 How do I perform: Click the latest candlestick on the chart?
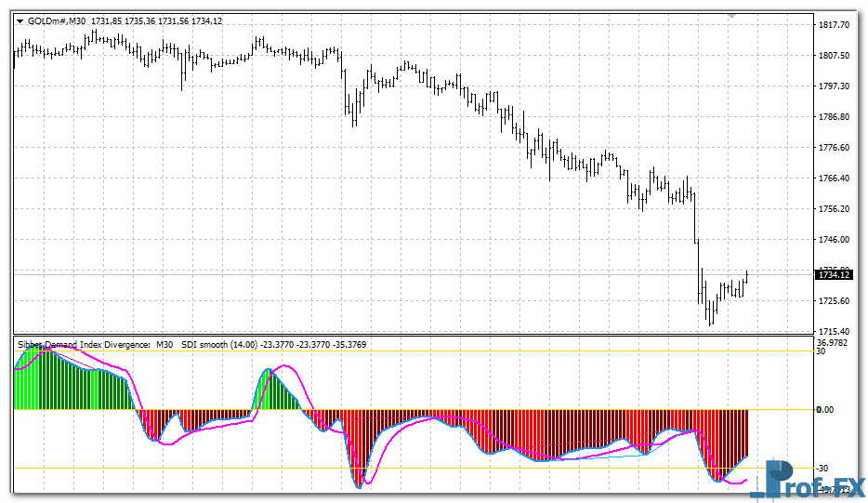tap(746, 280)
